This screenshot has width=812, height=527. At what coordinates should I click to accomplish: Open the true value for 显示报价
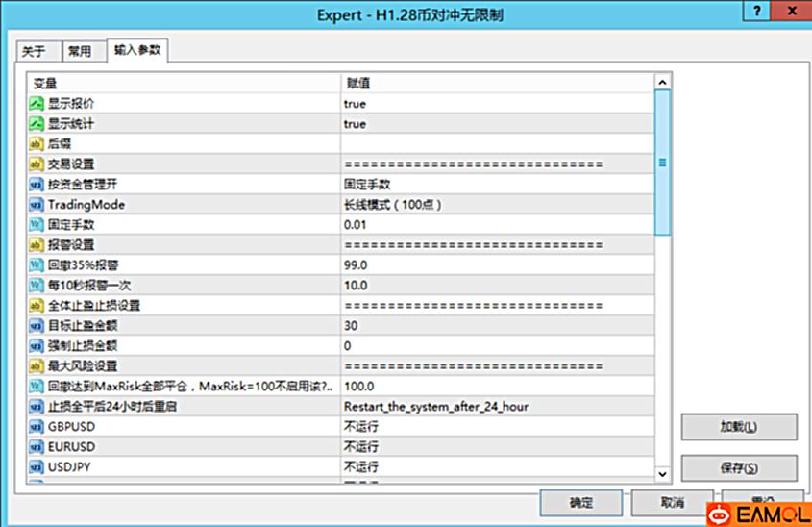pyautogui.click(x=355, y=104)
